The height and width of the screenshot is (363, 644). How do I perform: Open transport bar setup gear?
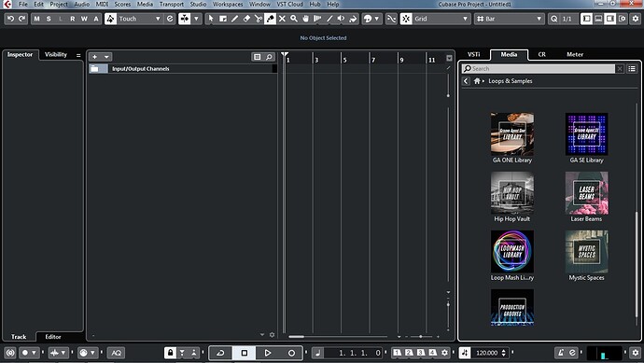[636, 353]
